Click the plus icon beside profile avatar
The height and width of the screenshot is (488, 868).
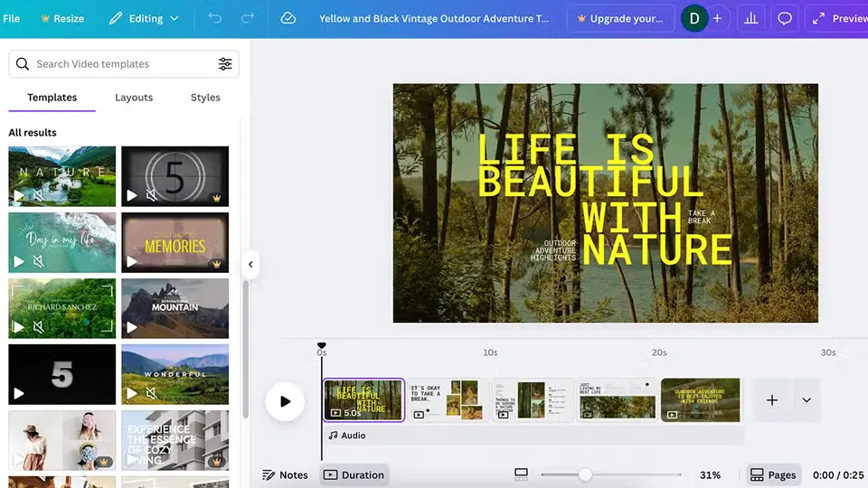tap(717, 18)
